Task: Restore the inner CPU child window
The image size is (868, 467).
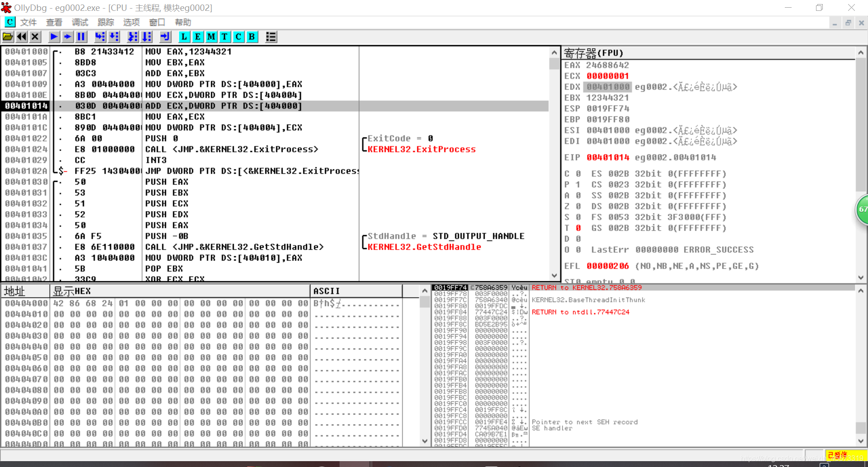Action: coord(848,23)
